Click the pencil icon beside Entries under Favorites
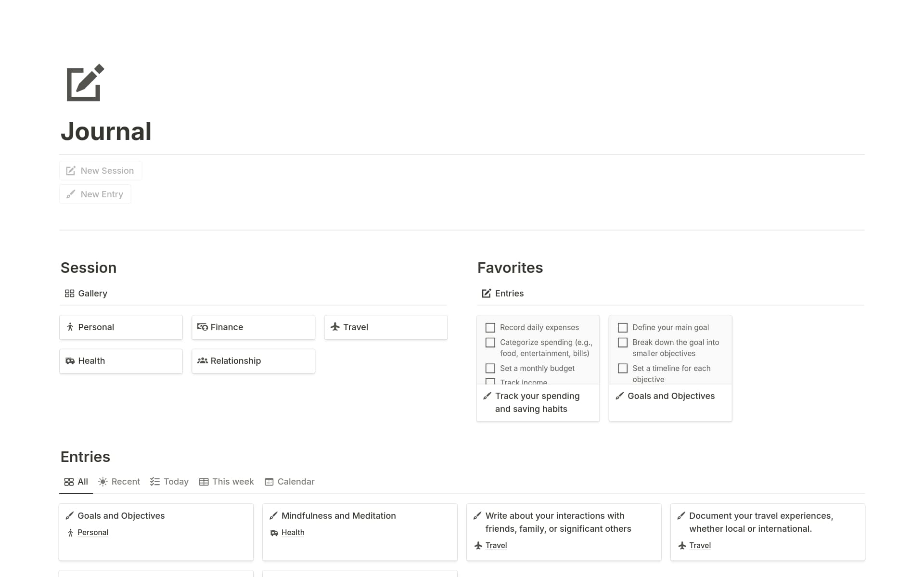924x577 pixels. pyautogui.click(x=487, y=293)
